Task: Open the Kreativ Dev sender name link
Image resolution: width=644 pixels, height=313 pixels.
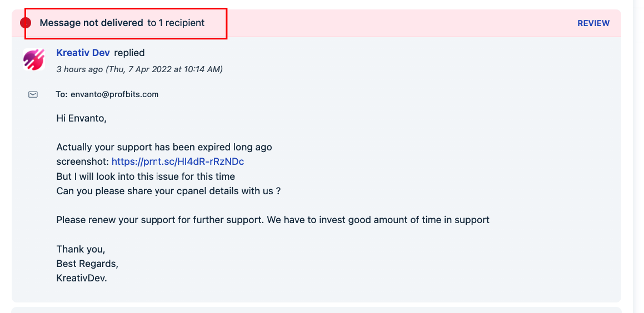Action: coord(83,53)
